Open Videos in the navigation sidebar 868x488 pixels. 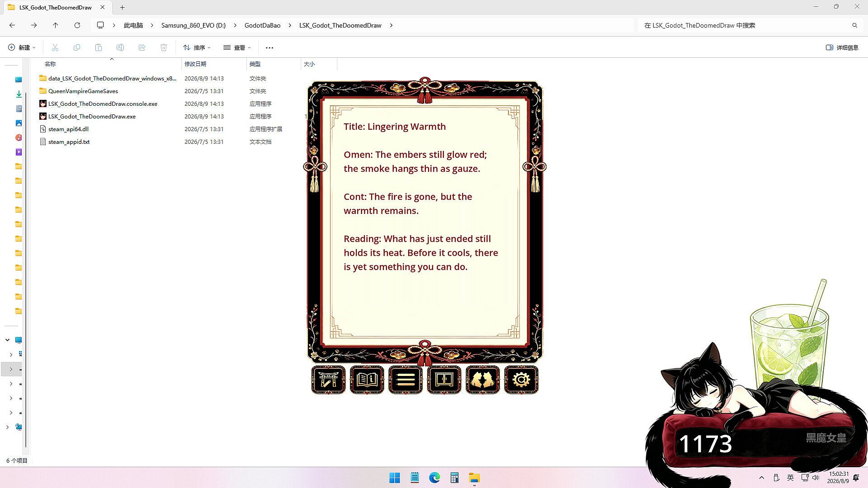19,152
